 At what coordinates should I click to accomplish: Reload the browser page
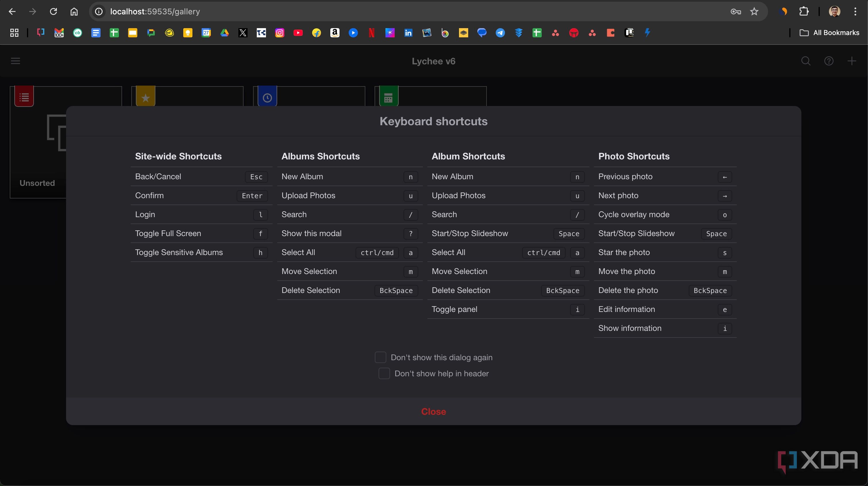click(x=53, y=11)
